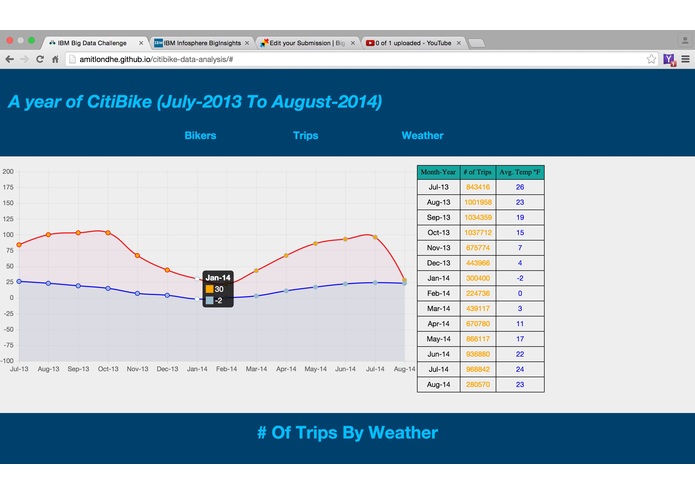
Task: Open a new tab button
Action: tap(476, 43)
